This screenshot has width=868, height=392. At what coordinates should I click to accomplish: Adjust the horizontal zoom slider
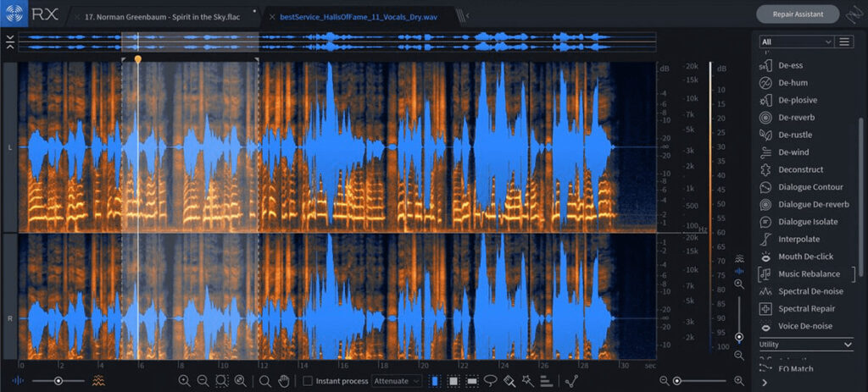(699, 381)
